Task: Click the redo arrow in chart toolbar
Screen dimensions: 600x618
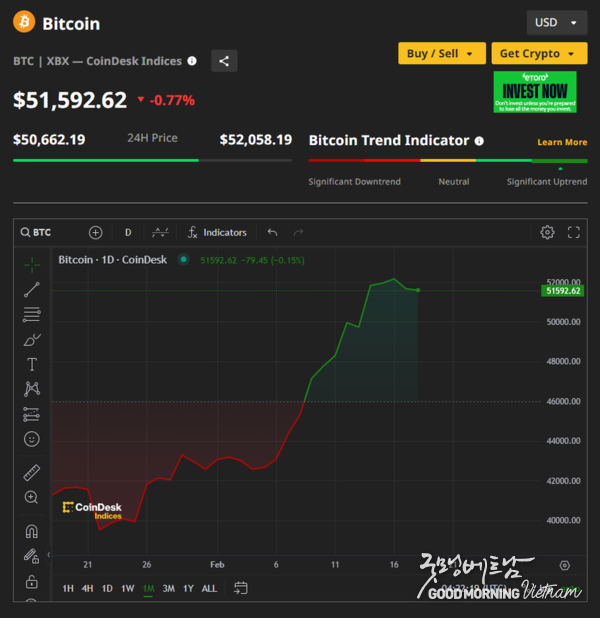Action: pyautogui.click(x=298, y=233)
